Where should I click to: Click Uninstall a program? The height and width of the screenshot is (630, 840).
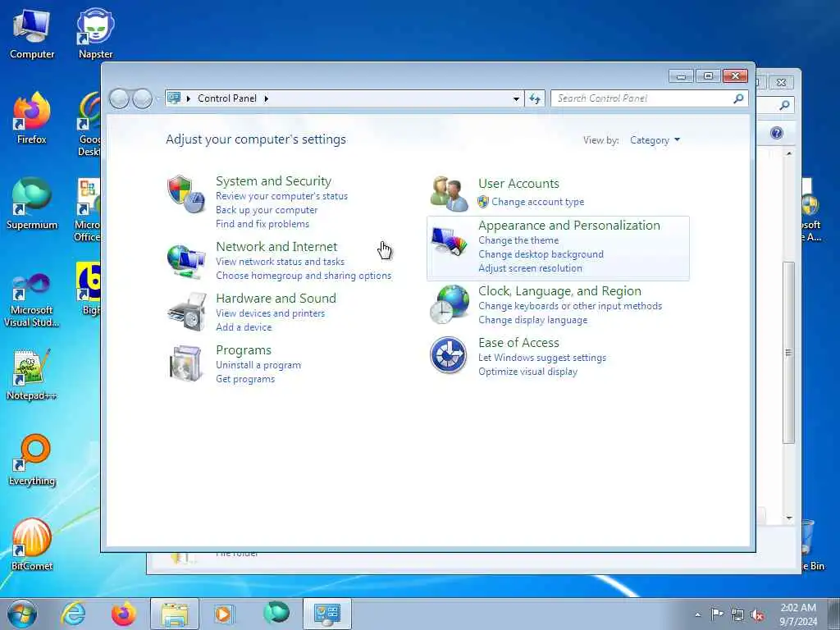pos(258,365)
